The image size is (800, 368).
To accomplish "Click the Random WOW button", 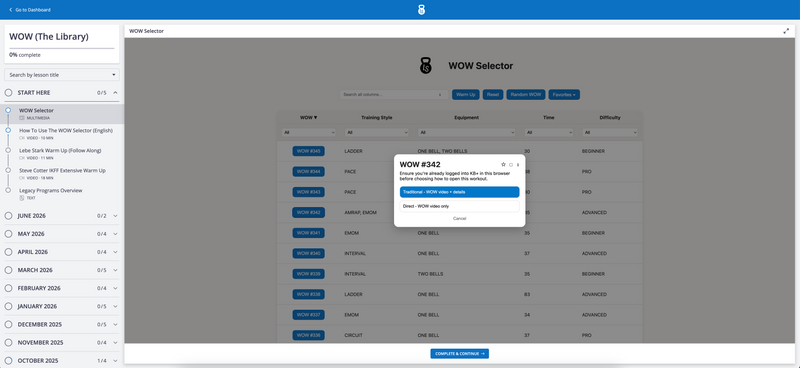I will tap(526, 94).
